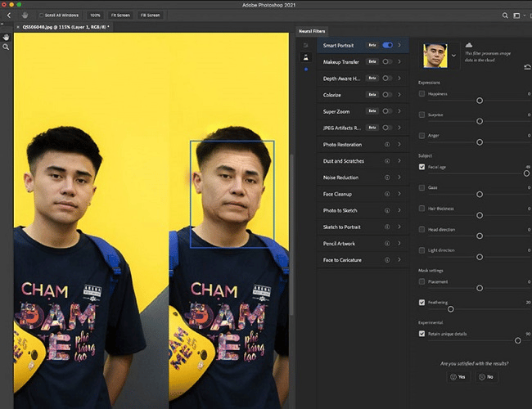The image size is (532, 409).
Task: Open the beta filters flask icon
Action: [x=306, y=57]
